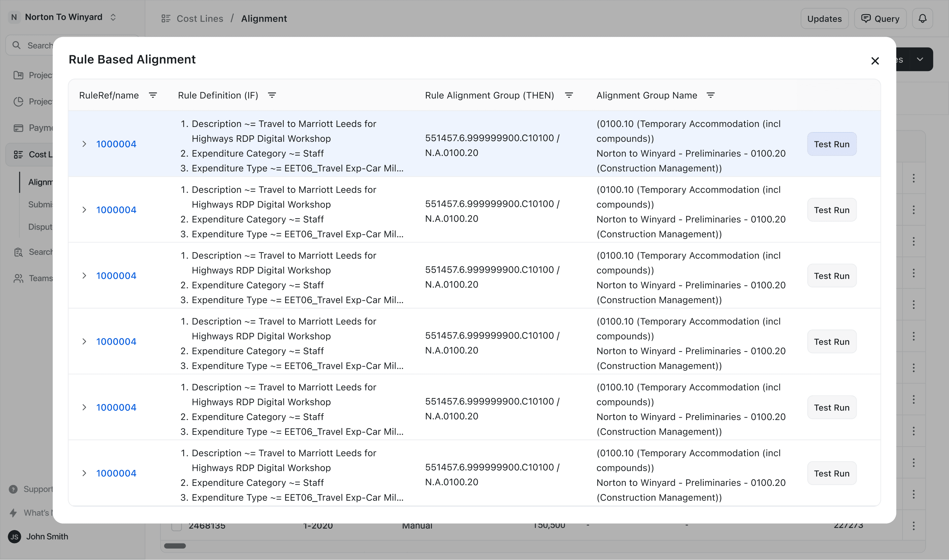Open row options for the 2468135 row
This screenshot has height=560, width=949.
pos(914,526)
